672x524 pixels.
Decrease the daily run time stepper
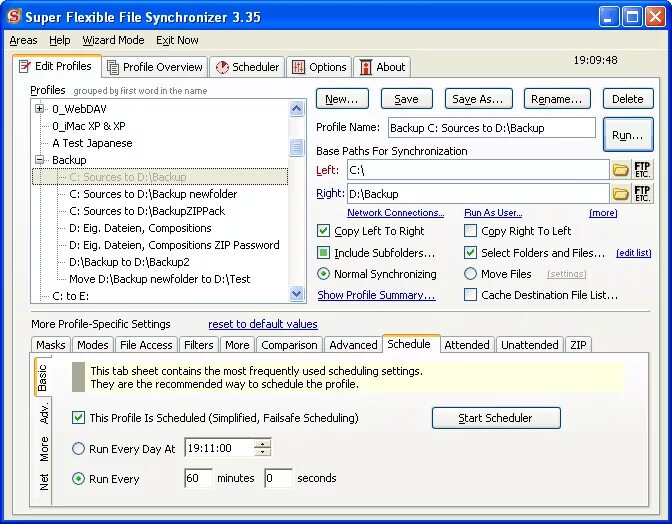coord(262,452)
